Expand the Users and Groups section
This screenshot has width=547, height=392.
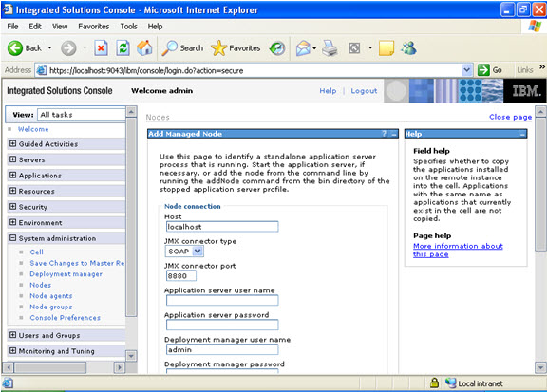13,335
